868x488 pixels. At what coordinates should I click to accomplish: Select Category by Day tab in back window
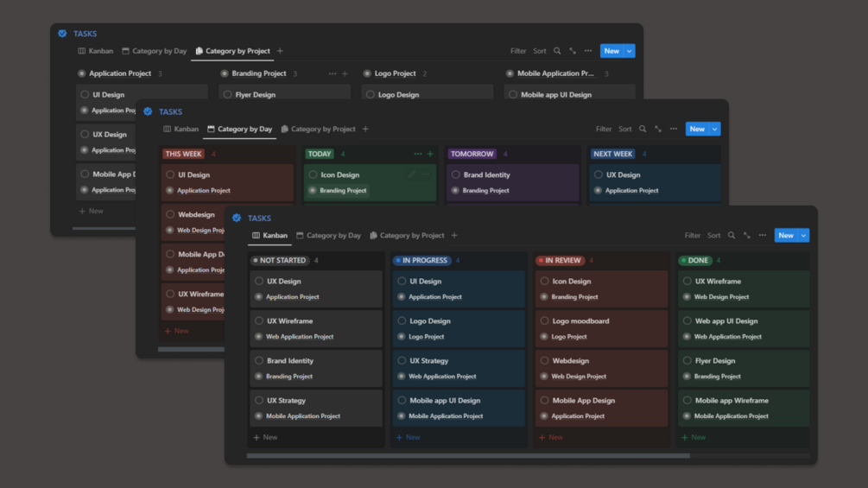coord(155,51)
